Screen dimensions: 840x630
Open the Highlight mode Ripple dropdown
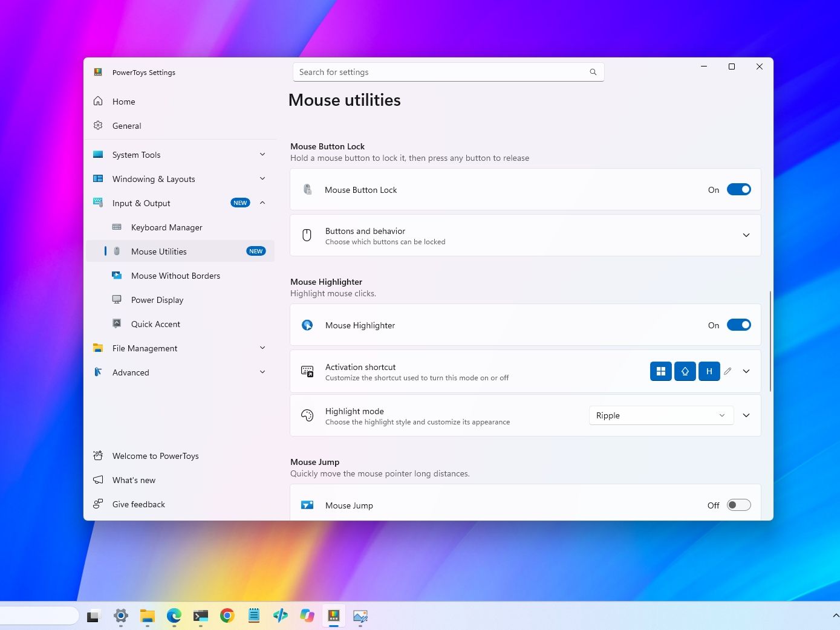coord(661,415)
